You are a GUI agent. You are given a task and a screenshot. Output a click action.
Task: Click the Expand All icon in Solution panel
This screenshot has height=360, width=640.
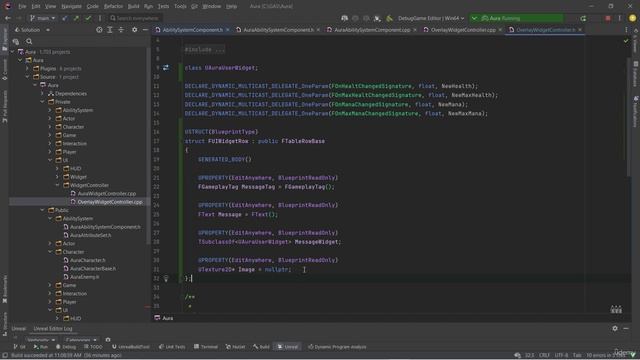click(x=110, y=30)
